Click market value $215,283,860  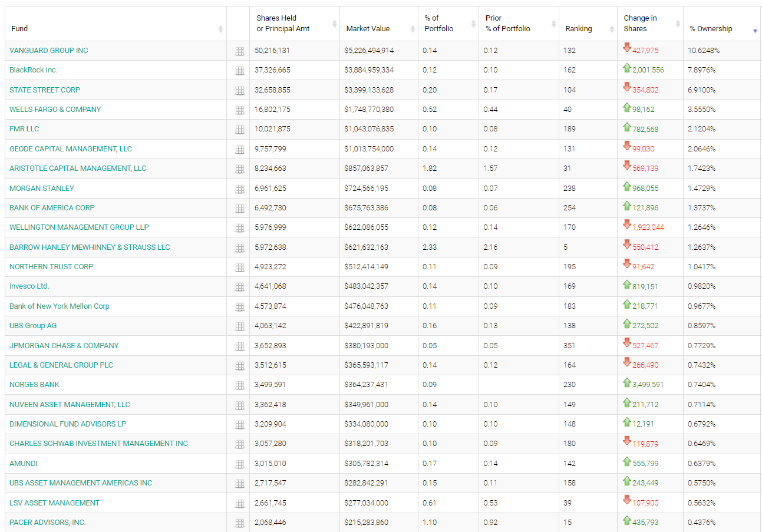click(367, 523)
